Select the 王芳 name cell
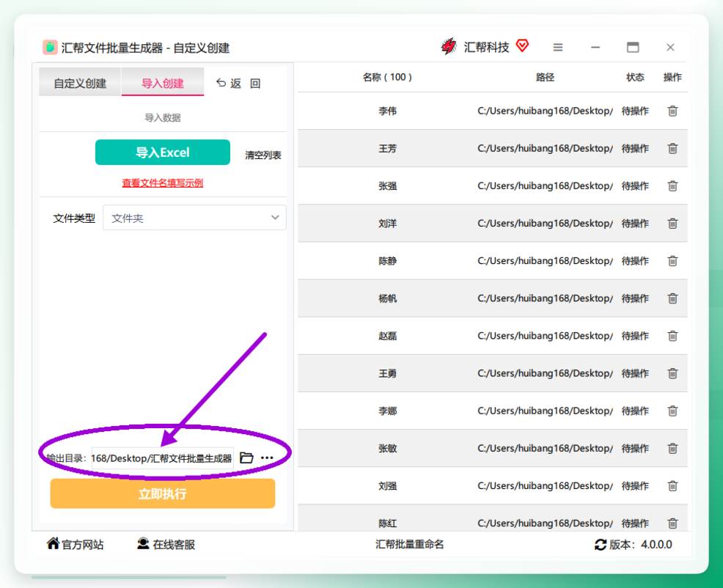This screenshot has height=588, width=723. tap(387, 149)
